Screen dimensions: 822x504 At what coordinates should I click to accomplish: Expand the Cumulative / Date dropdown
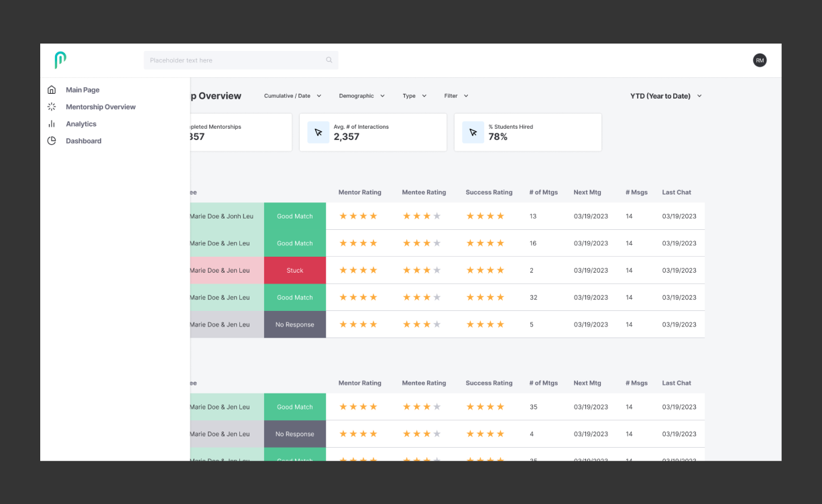coord(292,96)
